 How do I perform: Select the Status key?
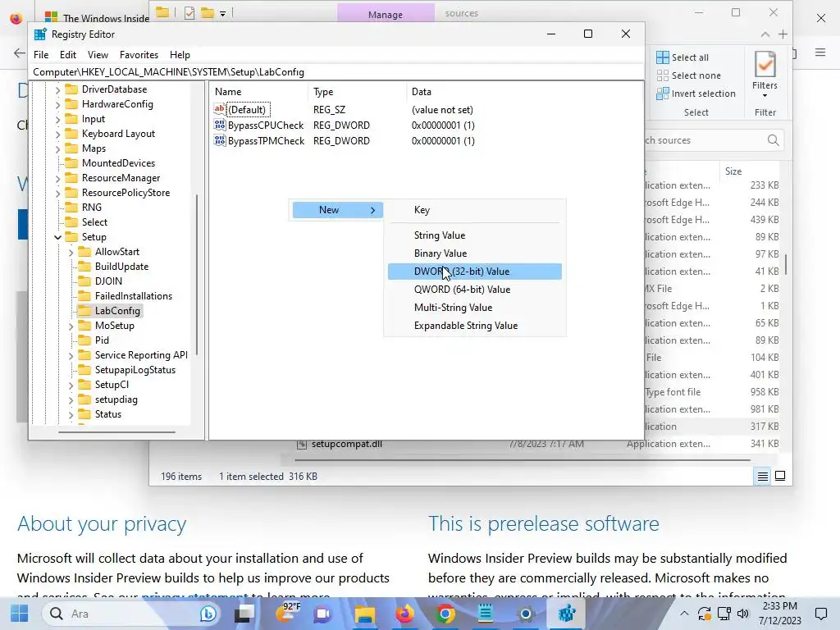tap(107, 414)
